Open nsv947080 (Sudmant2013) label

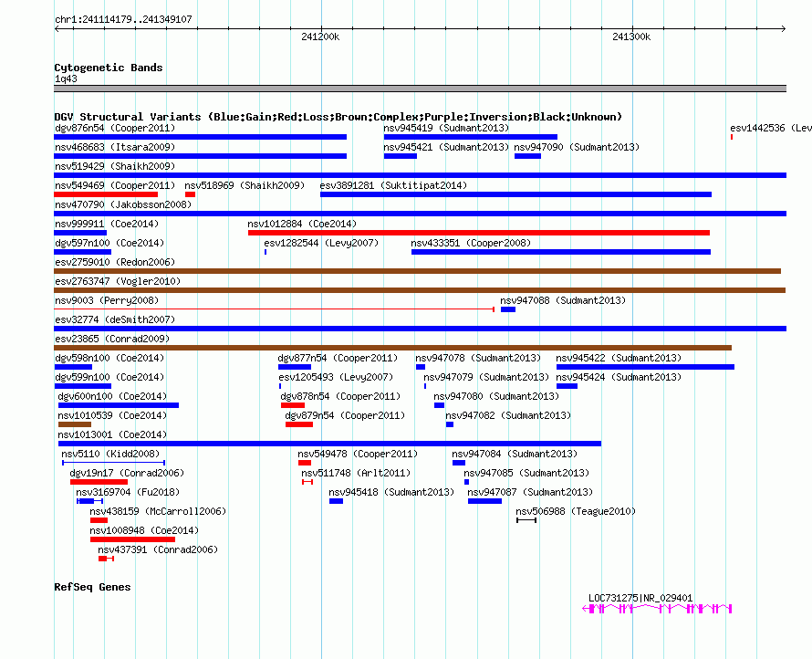point(496,396)
